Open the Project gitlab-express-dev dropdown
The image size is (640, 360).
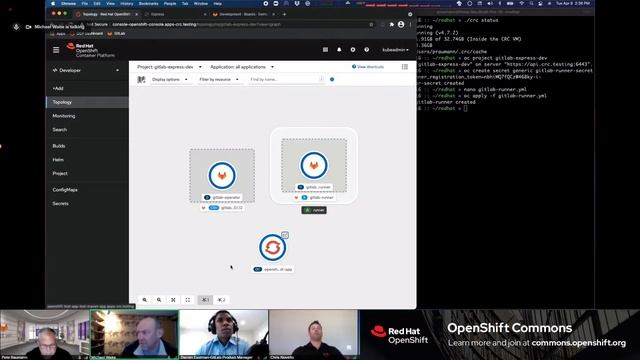[x=169, y=67]
